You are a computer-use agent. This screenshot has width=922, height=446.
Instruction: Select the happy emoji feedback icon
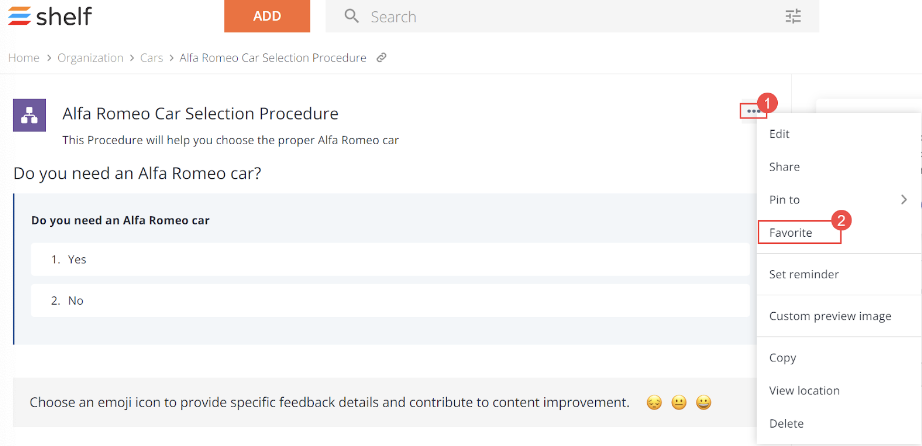(x=704, y=403)
